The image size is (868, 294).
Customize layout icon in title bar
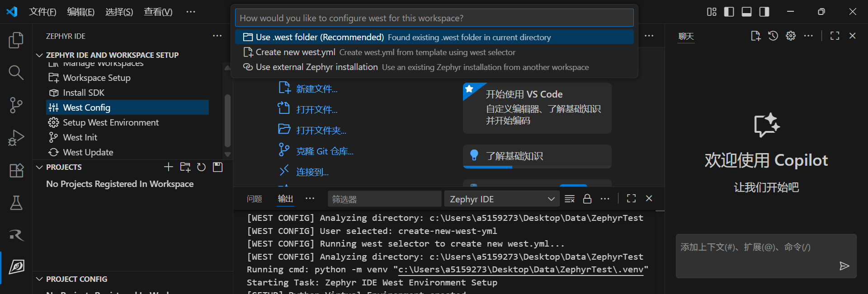pos(712,12)
